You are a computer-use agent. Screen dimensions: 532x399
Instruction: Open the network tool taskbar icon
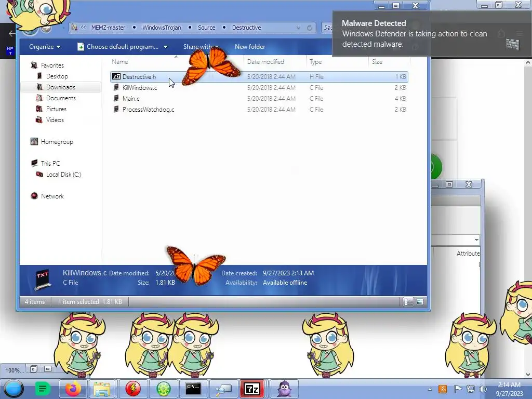(223, 389)
